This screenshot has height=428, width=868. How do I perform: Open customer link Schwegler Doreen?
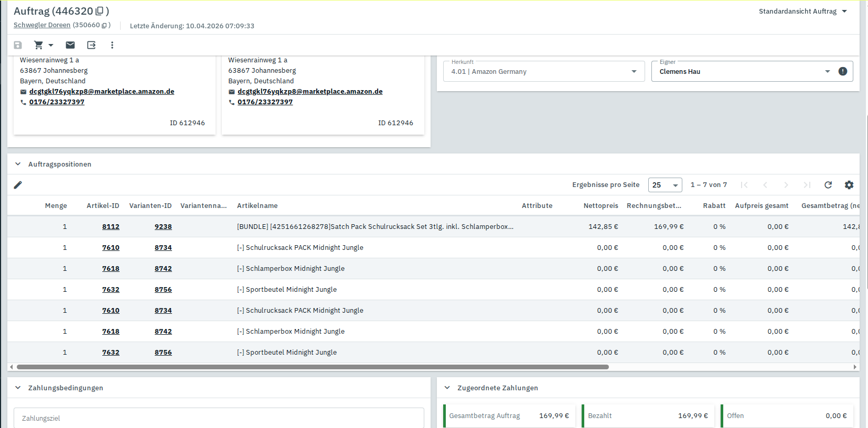(x=42, y=25)
